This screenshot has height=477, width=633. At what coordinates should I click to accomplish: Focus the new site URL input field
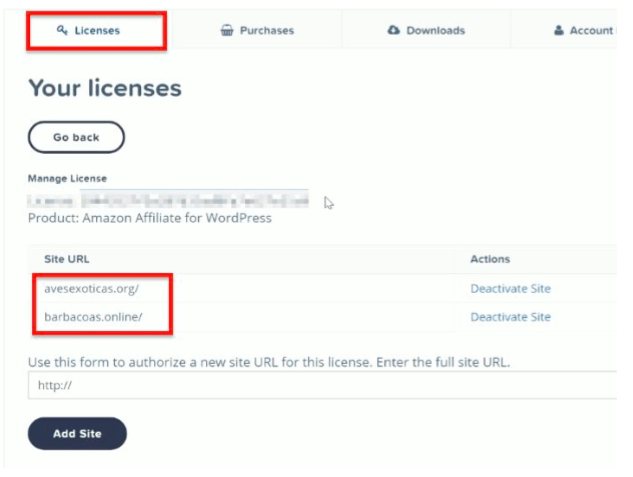point(320,385)
